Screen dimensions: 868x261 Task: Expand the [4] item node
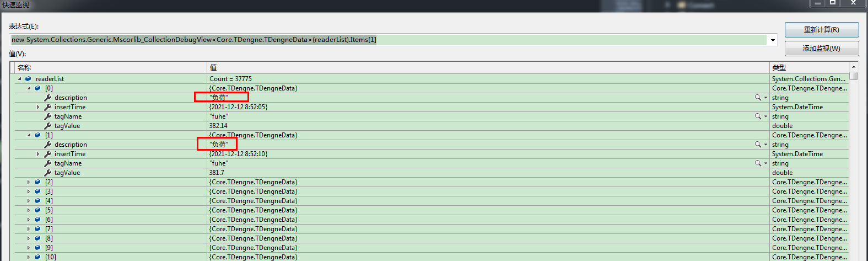pos(29,201)
